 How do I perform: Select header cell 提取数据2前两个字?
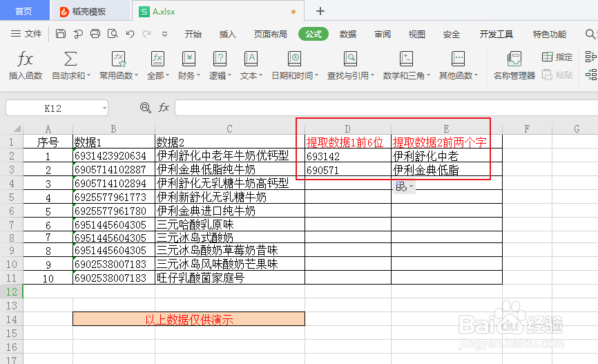[x=447, y=142]
